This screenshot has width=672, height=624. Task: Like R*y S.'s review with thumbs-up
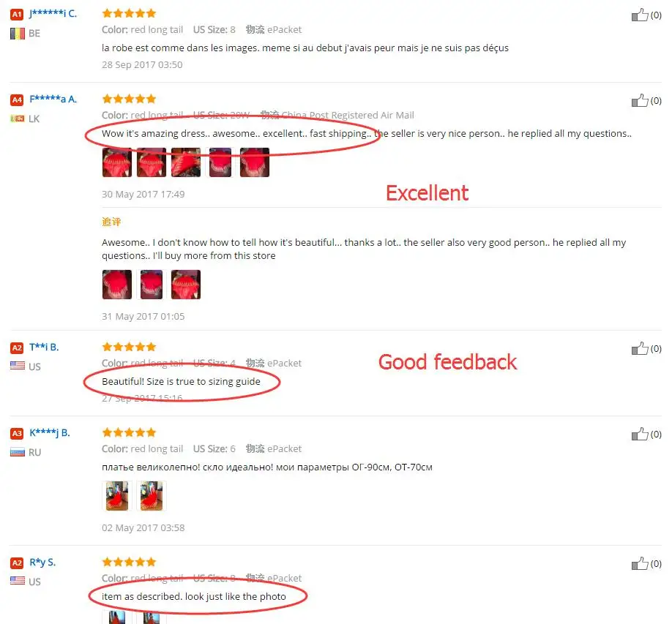point(640,563)
